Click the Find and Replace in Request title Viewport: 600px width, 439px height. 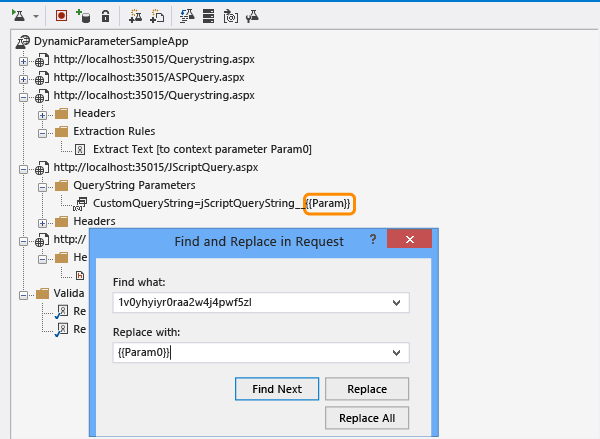tap(259, 242)
